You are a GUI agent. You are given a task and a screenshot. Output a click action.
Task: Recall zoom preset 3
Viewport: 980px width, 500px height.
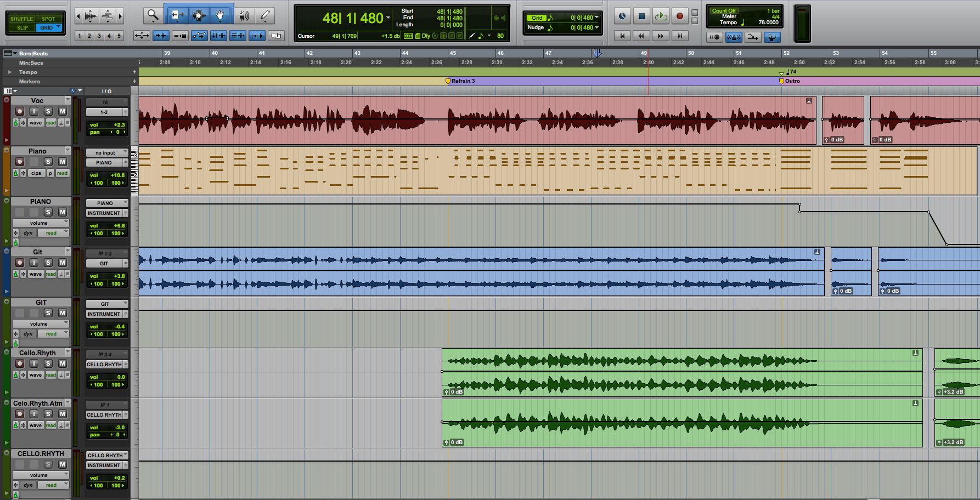99,36
